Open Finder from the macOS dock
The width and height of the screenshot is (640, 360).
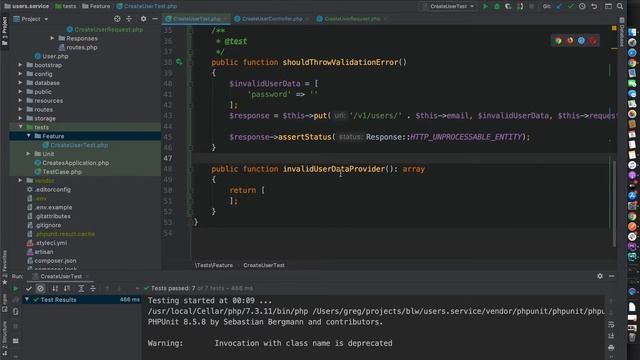pyautogui.click(x=632, y=32)
